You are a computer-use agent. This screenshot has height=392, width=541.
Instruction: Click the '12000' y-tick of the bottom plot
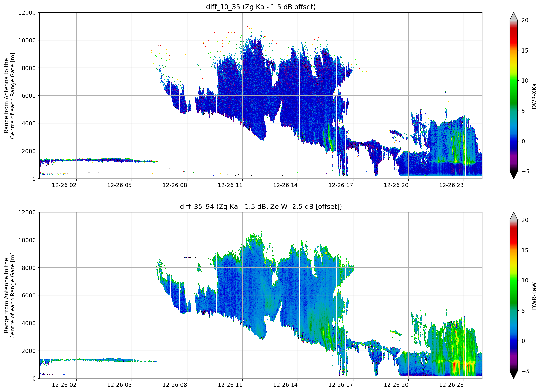(27, 212)
